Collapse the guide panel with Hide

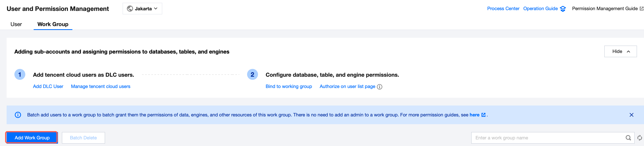pyautogui.click(x=620, y=52)
